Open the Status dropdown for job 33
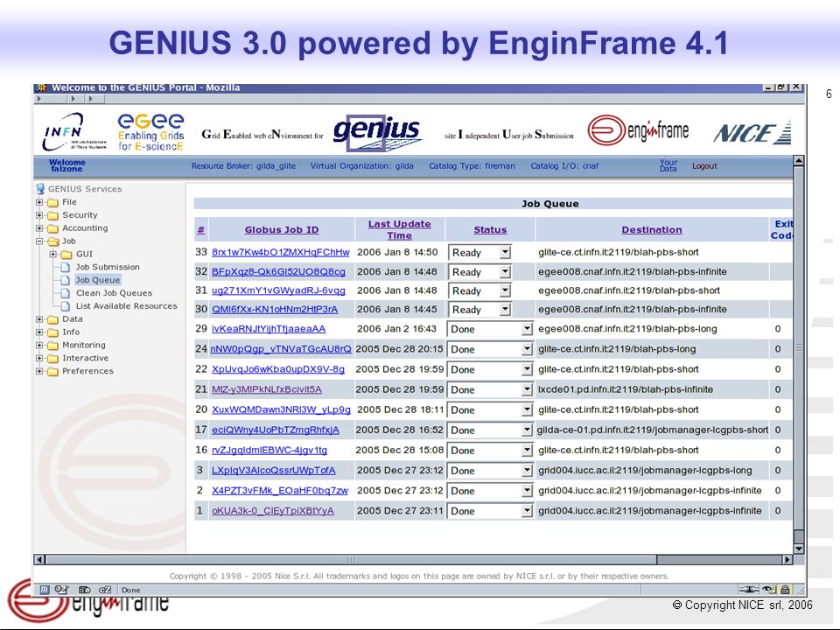 point(505,252)
